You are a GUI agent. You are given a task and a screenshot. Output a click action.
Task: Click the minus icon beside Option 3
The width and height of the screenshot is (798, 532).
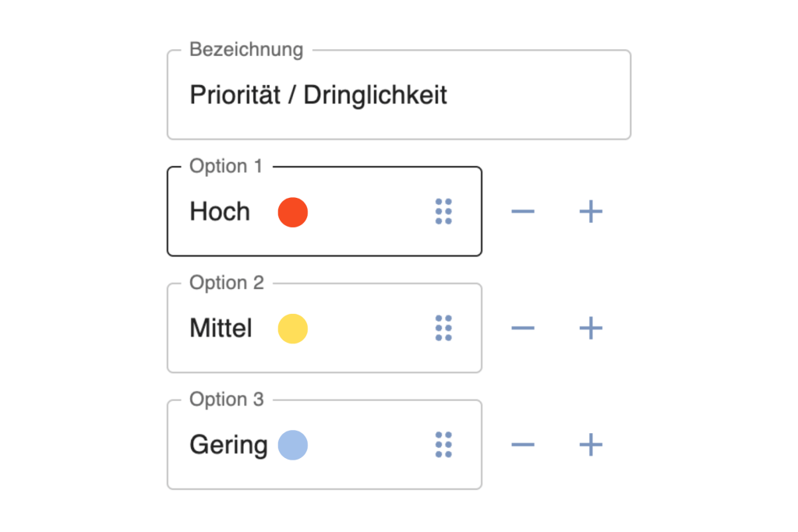524,445
